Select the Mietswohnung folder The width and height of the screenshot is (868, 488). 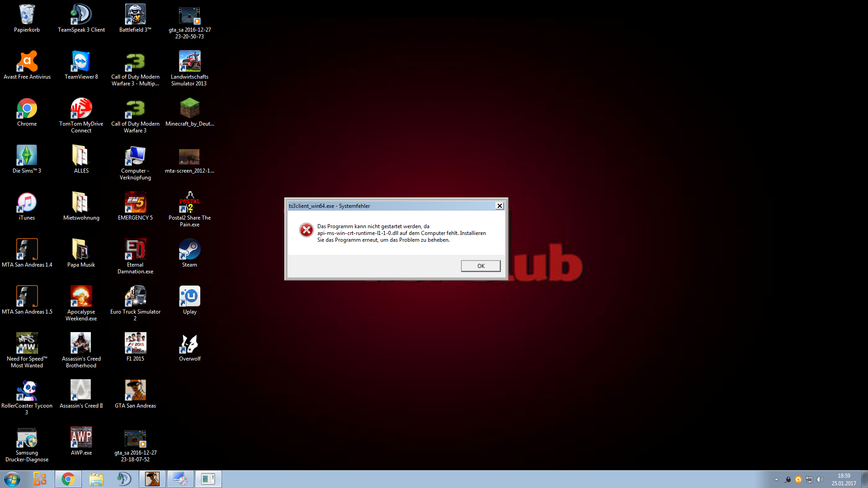(x=81, y=206)
